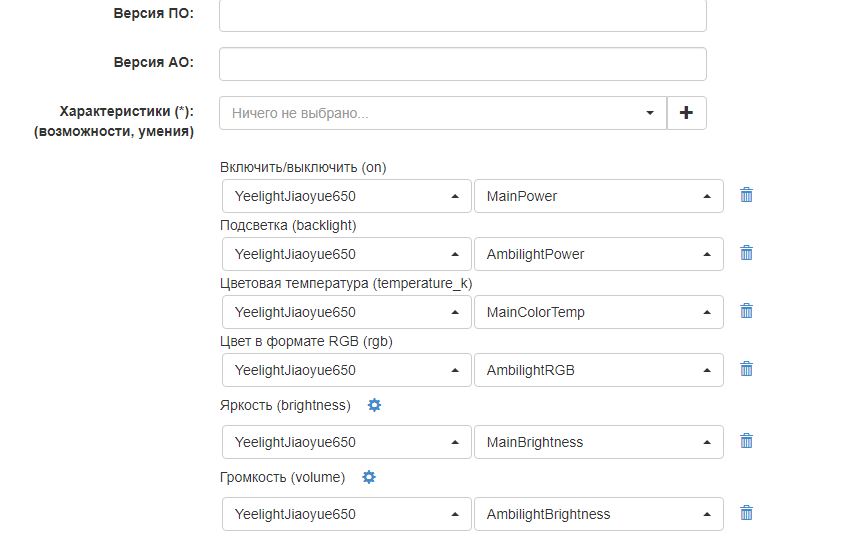Delete the MainBrightness brightness row

746,441
